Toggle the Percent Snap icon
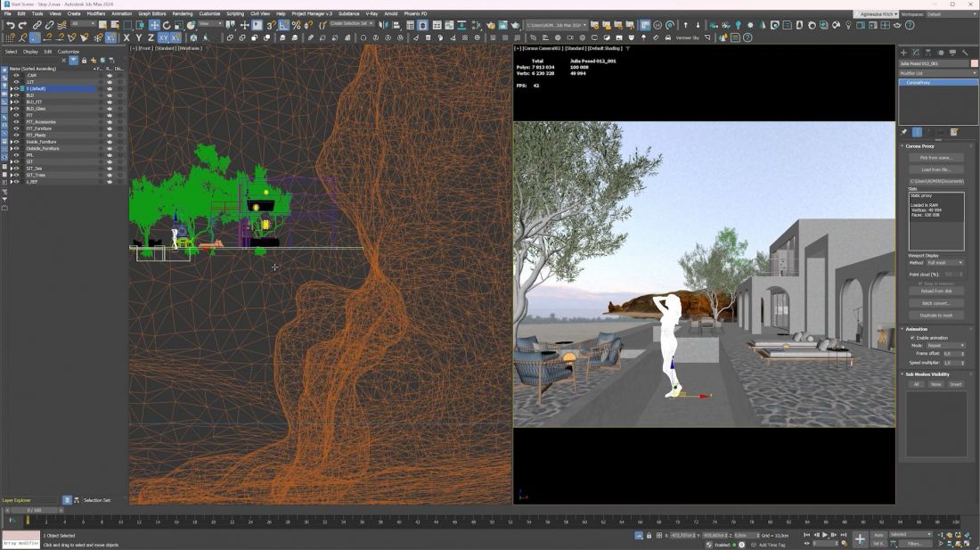 [297, 25]
